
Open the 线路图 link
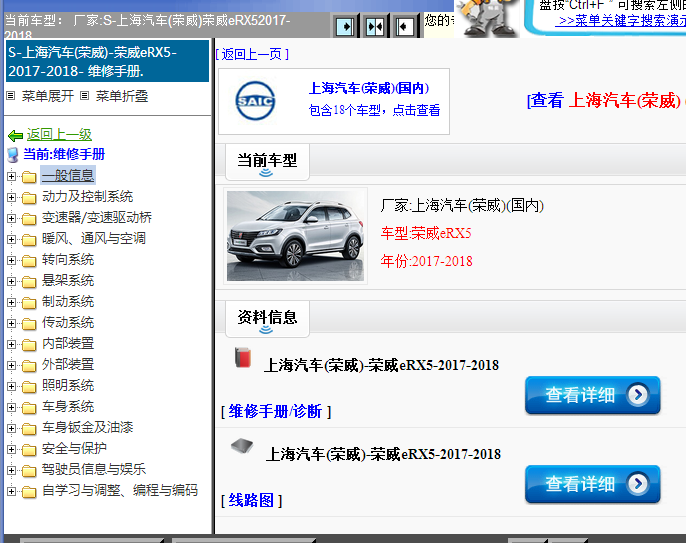[251, 500]
